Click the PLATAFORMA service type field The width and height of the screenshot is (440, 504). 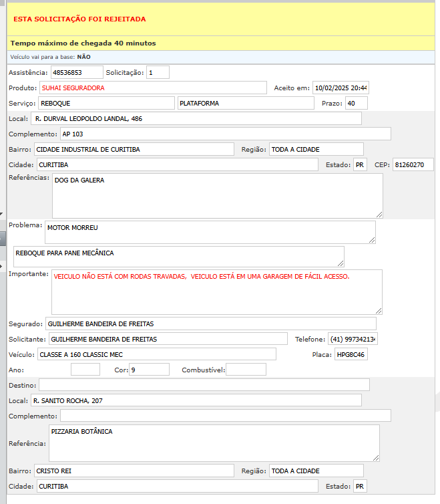pos(245,103)
